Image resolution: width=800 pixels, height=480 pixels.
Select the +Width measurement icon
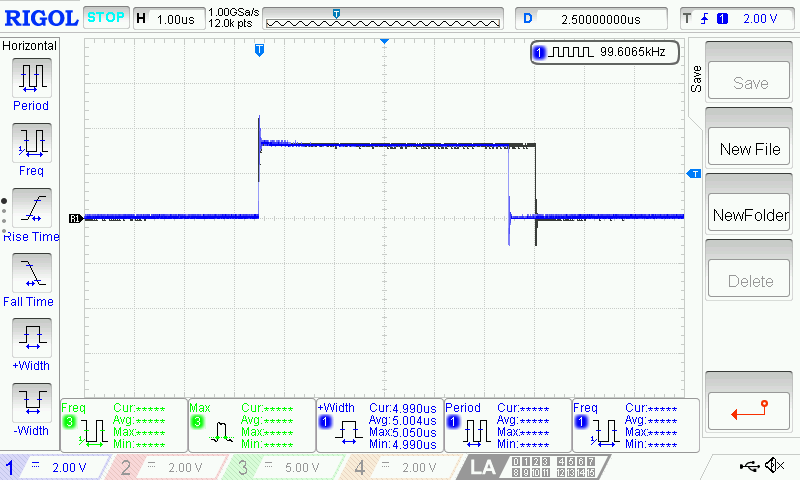[x=32, y=337]
